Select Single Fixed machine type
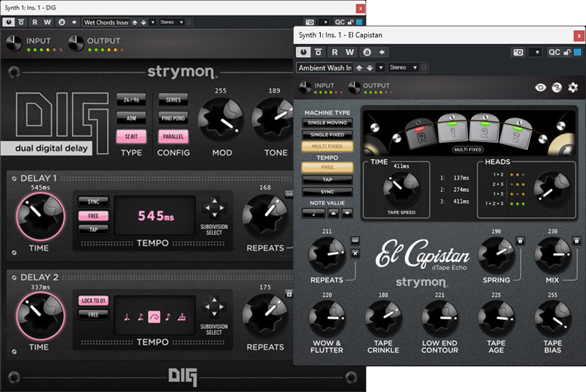The image size is (586, 392). click(327, 135)
